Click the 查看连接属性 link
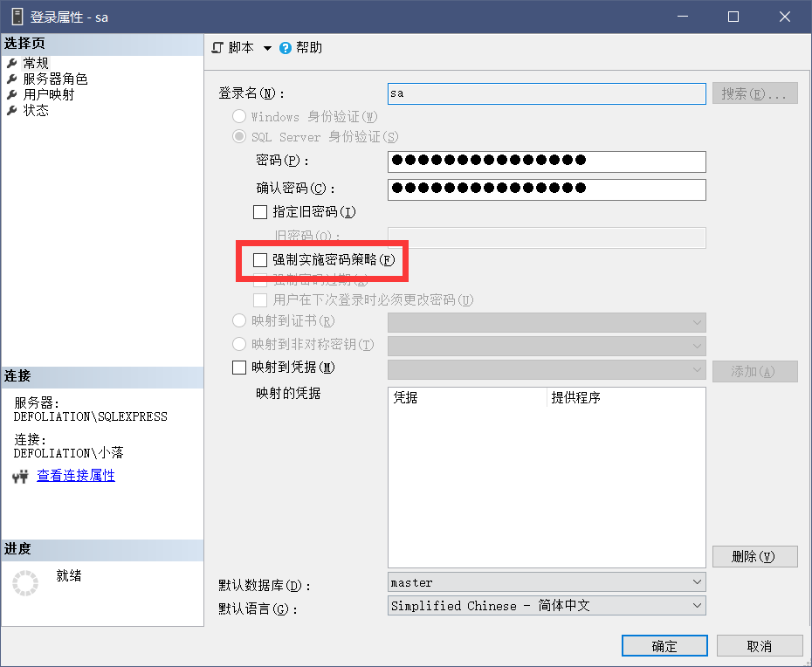The image size is (812, 667). pos(76,476)
